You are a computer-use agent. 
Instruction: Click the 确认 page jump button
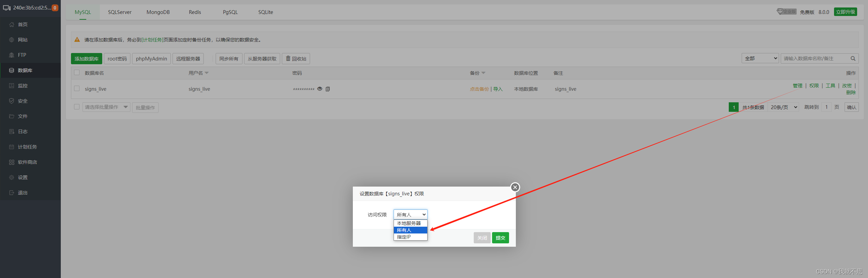[x=851, y=107]
